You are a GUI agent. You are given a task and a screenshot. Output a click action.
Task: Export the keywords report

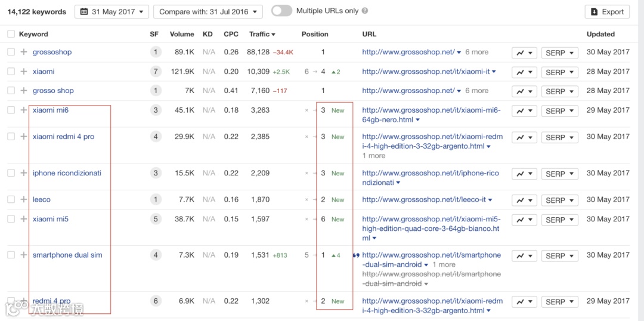point(607,11)
